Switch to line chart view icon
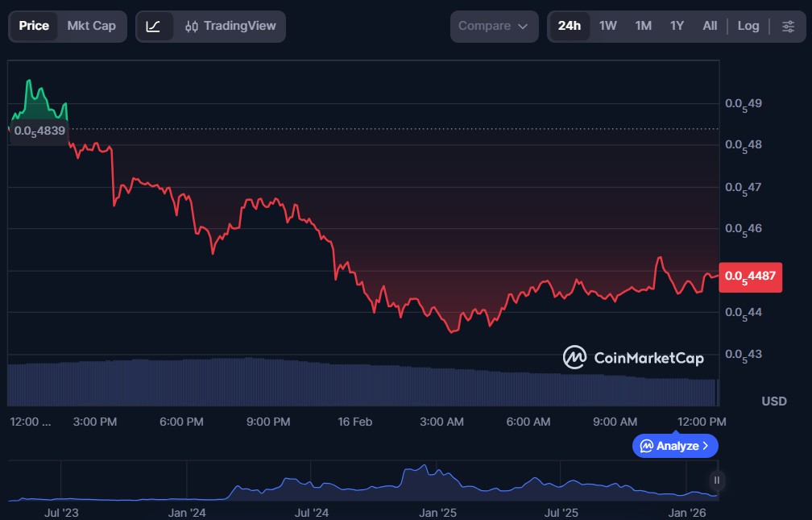 (x=153, y=26)
